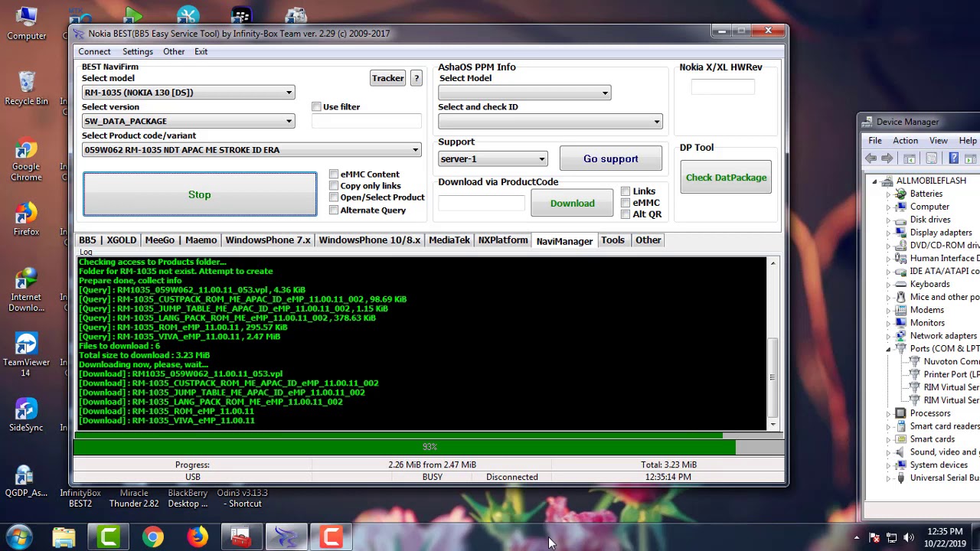
Task: Enable the Copy only links checkbox
Action: [x=334, y=185]
